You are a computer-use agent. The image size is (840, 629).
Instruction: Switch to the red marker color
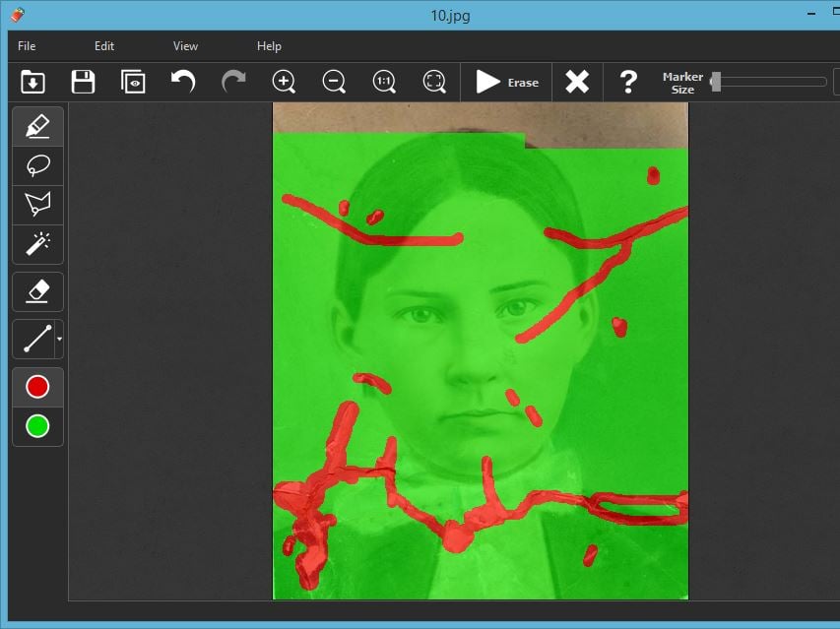coord(36,386)
